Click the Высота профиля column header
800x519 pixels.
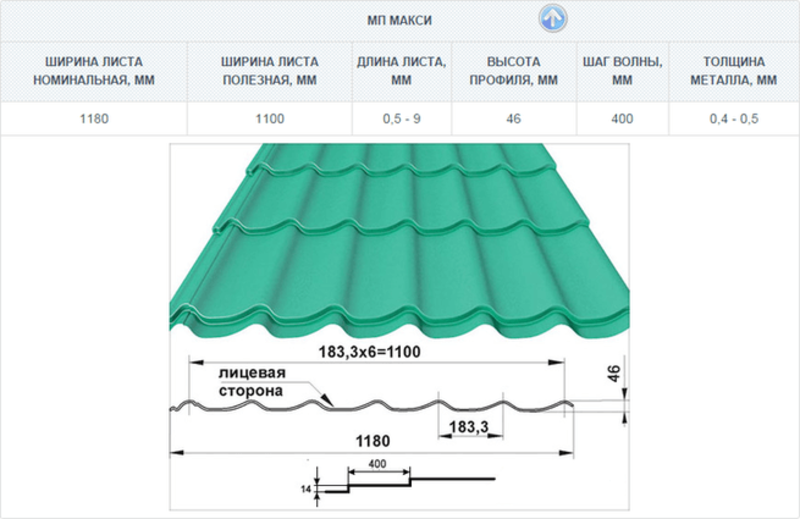(x=514, y=71)
